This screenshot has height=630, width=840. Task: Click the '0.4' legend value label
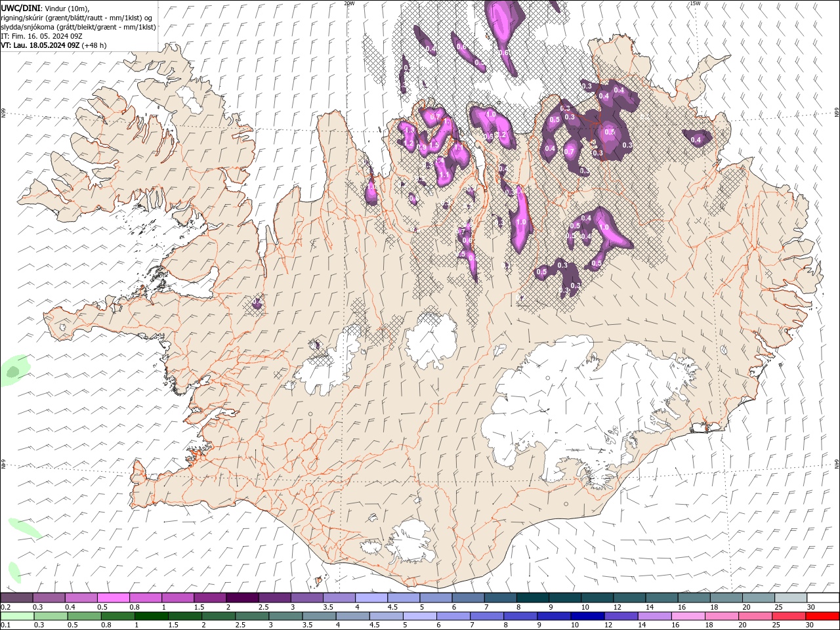tap(71, 607)
